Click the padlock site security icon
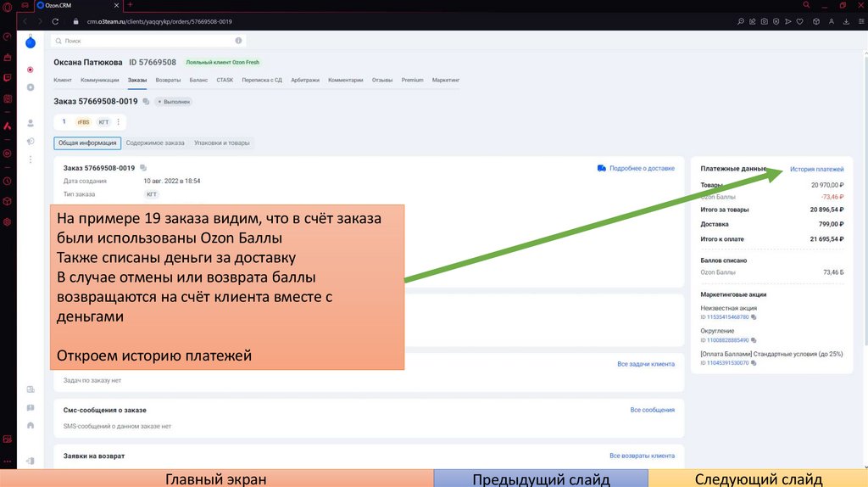 coord(75,21)
